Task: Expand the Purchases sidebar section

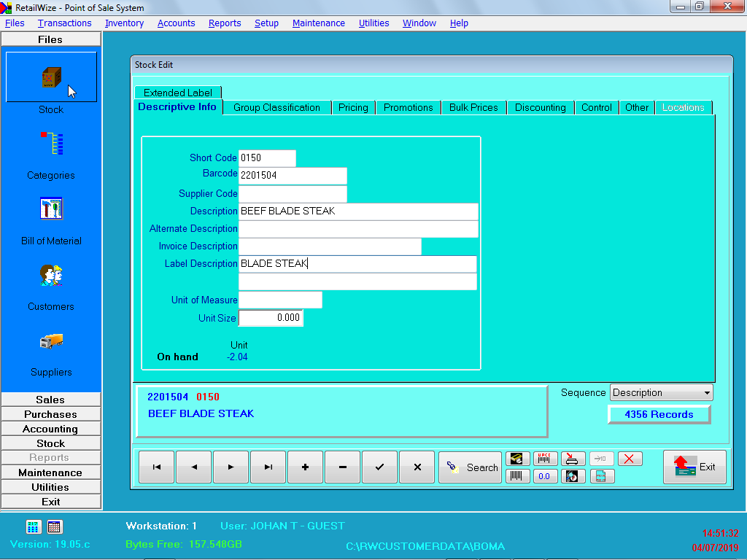Action: click(50, 414)
